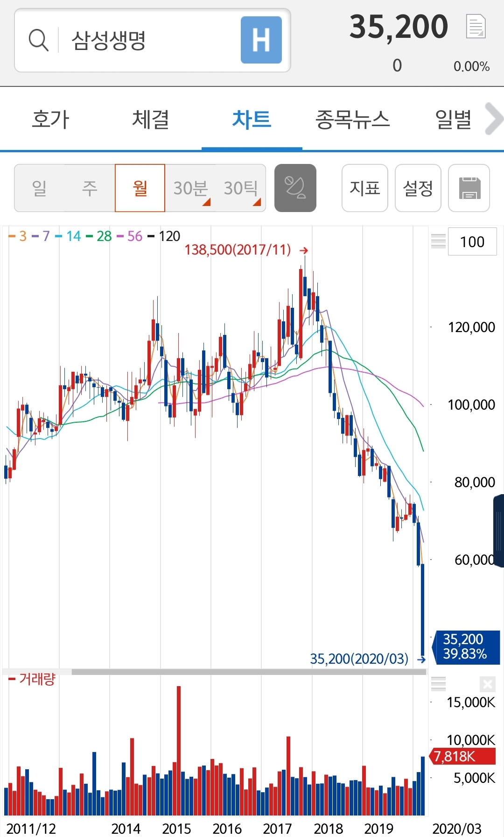Switch chart to daily 일 period
Viewport: 504px width, 837px height.
point(40,188)
